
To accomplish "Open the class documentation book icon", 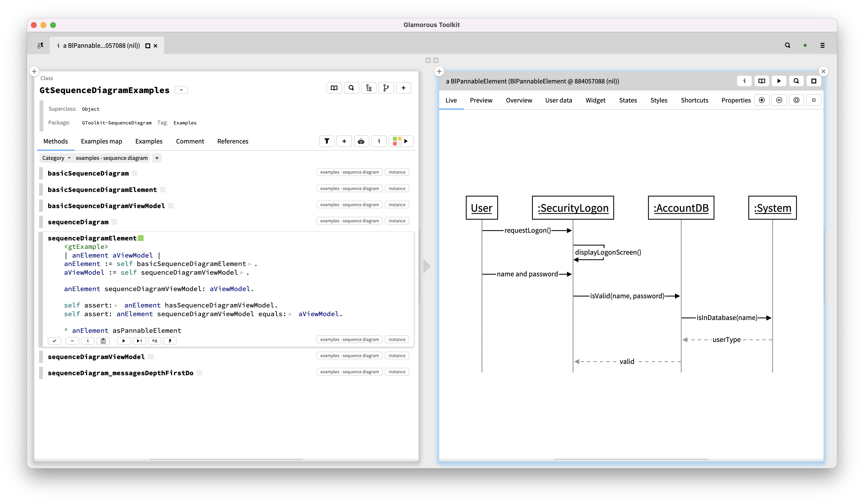I will point(334,88).
